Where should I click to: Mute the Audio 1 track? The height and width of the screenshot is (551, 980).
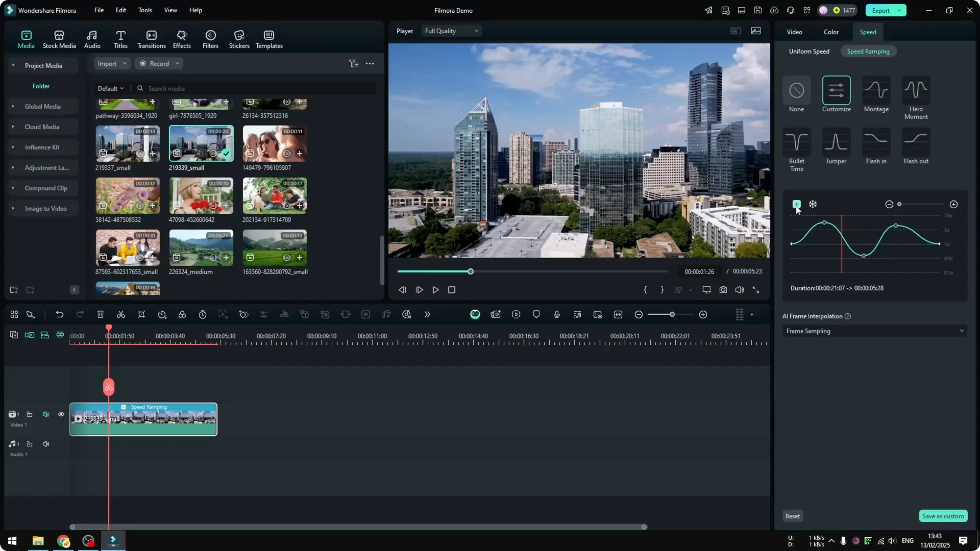(45, 443)
